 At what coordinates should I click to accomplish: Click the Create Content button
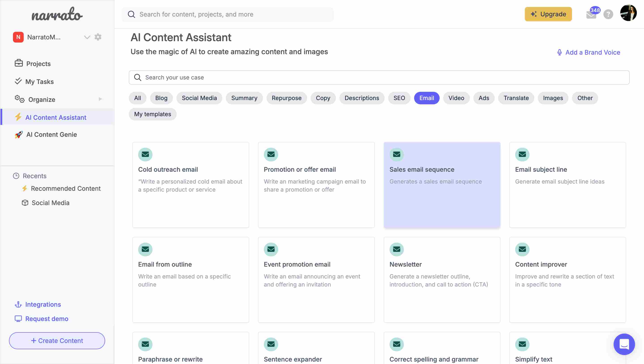(57, 340)
